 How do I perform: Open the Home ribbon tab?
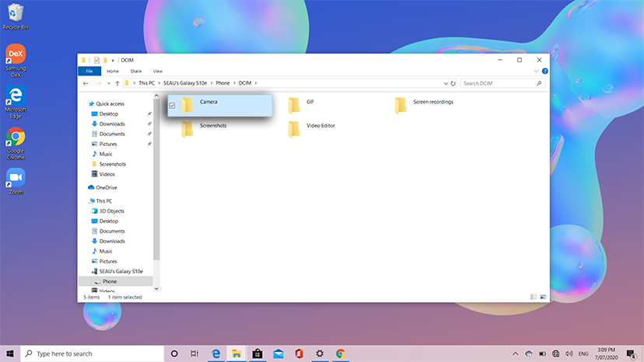[x=113, y=71]
